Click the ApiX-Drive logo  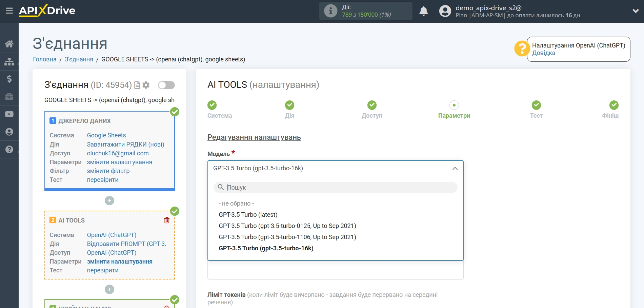[47, 11]
